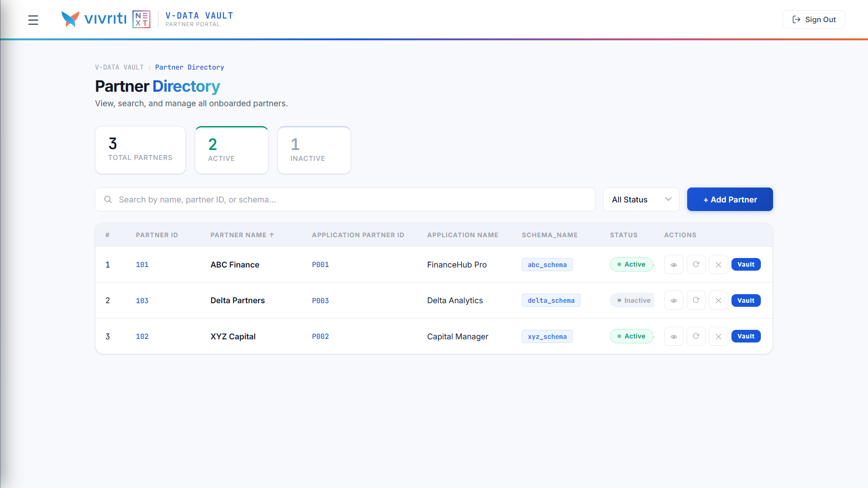Open Vault for XYZ Capital

click(x=746, y=336)
